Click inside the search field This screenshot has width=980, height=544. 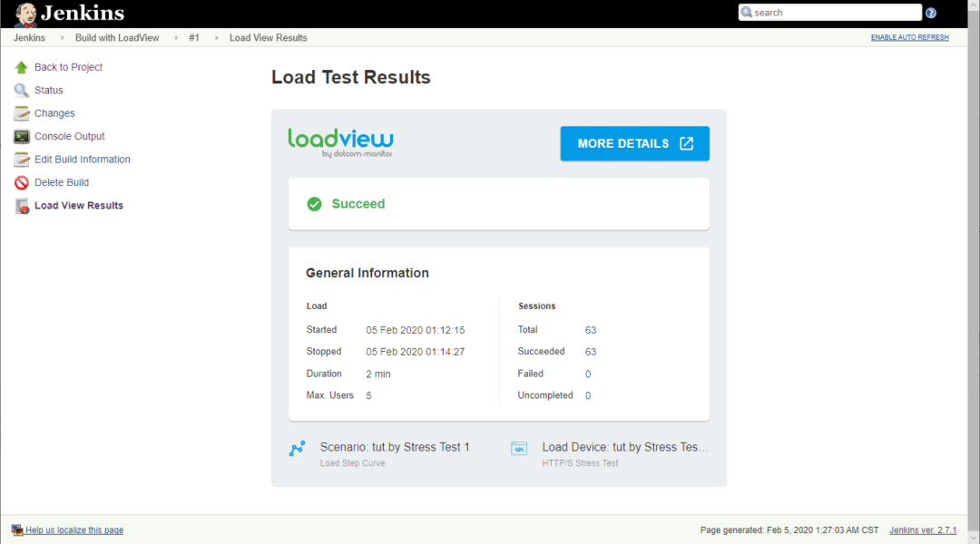pos(830,12)
